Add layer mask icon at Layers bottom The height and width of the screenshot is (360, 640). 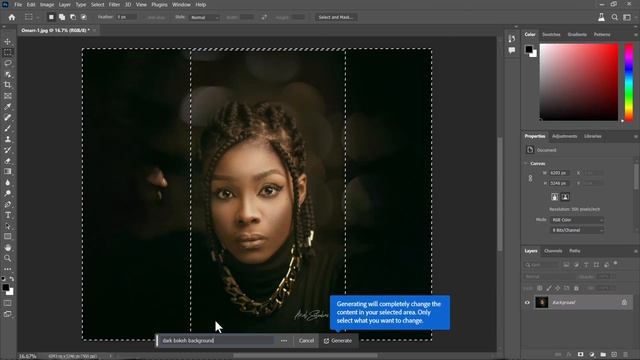(580, 354)
